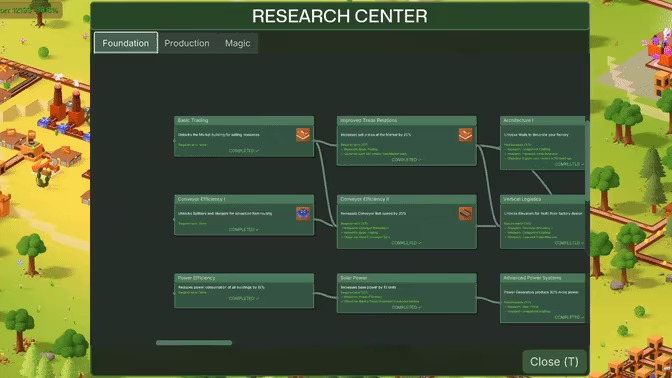
Task: Click the splitter icon in Conveyor Efficiency I
Action: (x=303, y=213)
